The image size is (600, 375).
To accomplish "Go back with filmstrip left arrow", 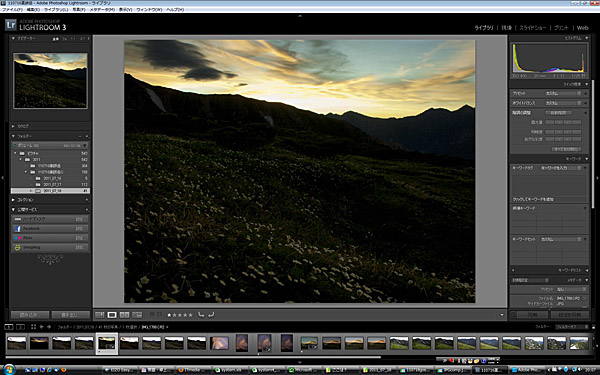I will pos(41,327).
